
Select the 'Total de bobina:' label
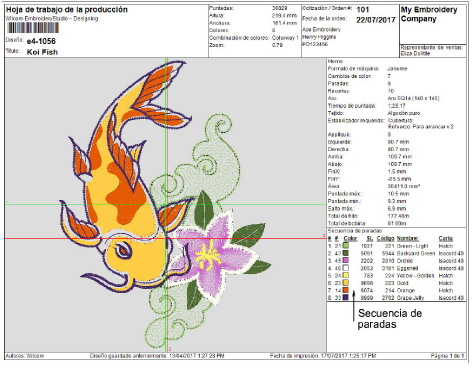(347, 223)
